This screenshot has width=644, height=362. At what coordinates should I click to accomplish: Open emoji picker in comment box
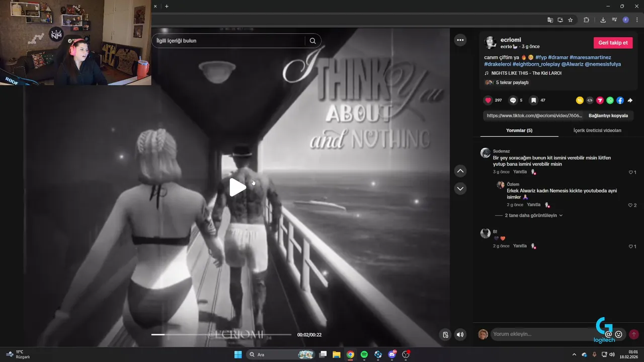click(618, 334)
